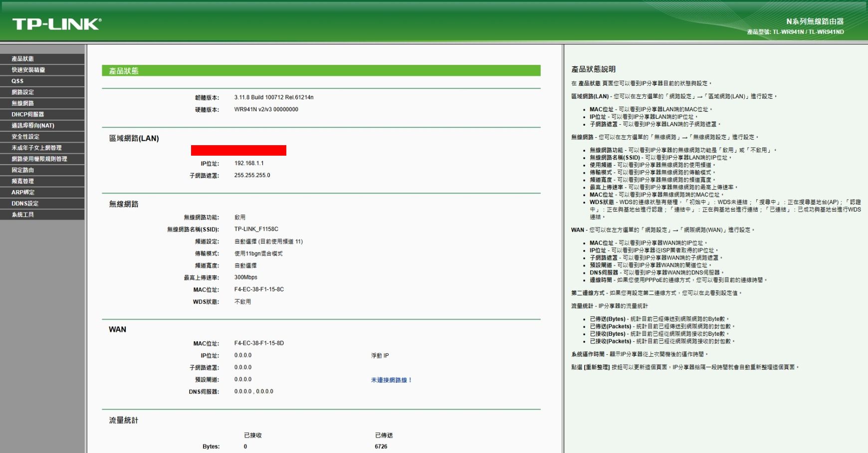This screenshot has height=453, width=868.
Task: Click the 浮動 IP label
Action: point(379,355)
